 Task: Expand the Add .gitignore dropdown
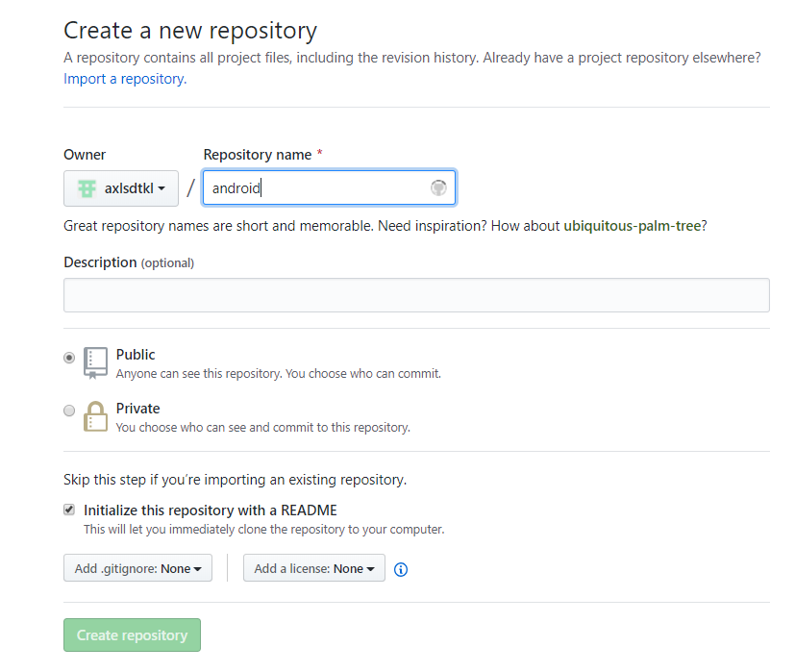coord(137,568)
